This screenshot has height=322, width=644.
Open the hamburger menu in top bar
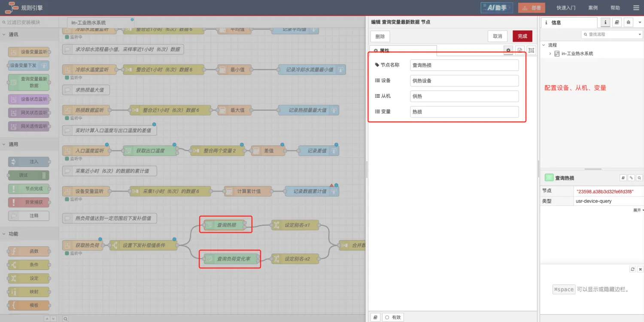pyautogui.click(x=636, y=8)
